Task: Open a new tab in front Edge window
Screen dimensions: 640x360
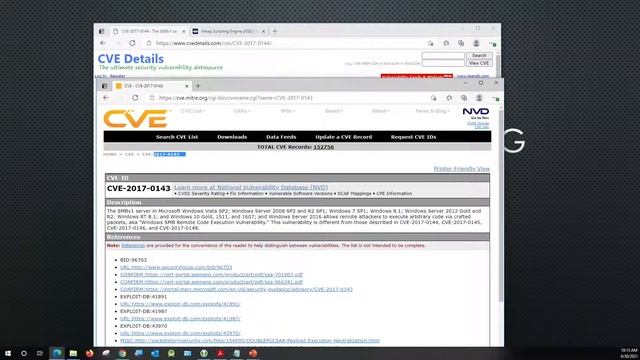Action: tap(198, 86)
